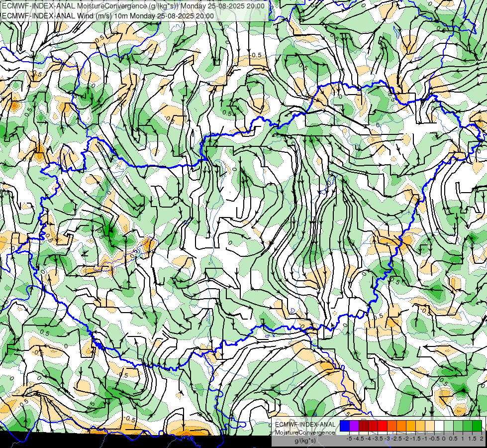Click the MoistureConvergence label in the legend
487x448 pixels.
(305, 433)
